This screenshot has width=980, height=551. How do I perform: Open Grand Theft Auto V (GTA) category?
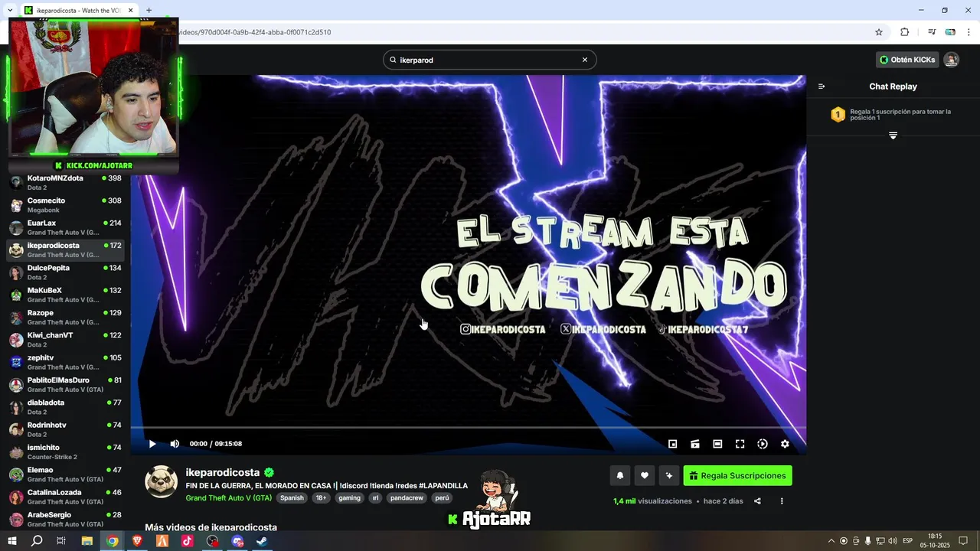click(229, 497)
